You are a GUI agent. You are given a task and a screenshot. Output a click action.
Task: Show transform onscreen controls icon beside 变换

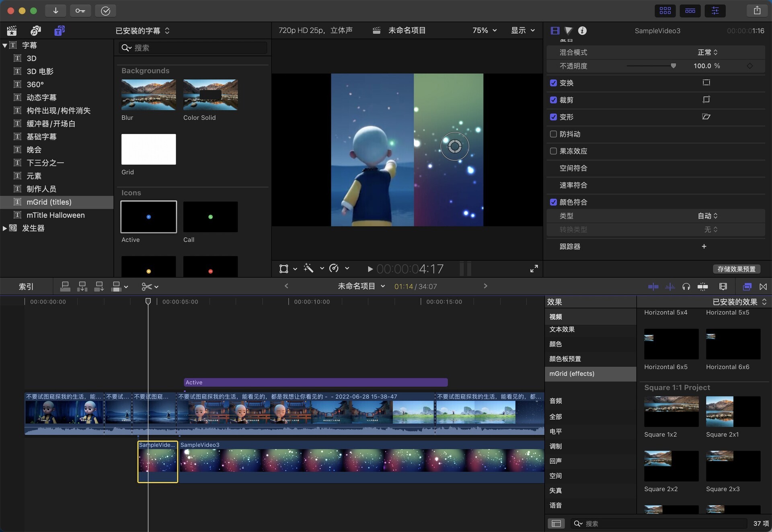click(x=706, y=82)
